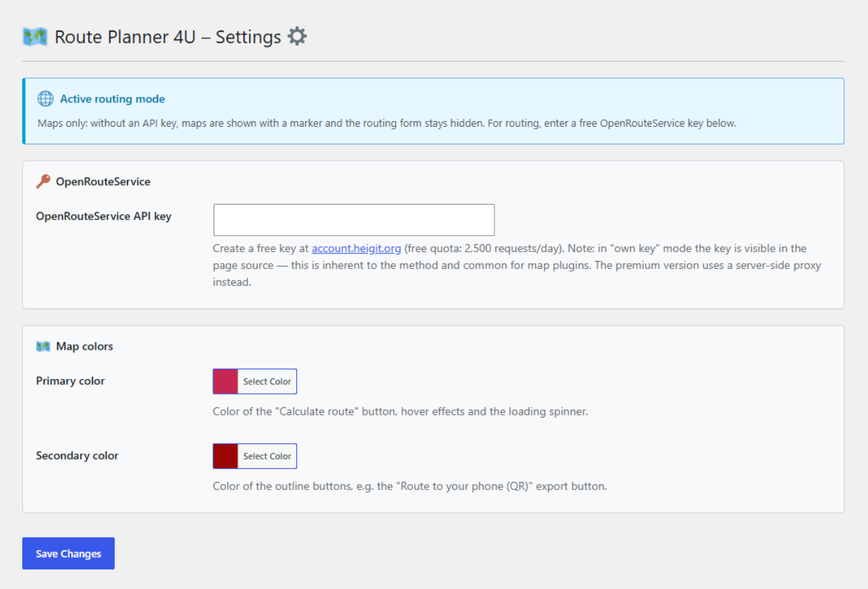Click the Active routing mode heading text

[x=113, y=99]
